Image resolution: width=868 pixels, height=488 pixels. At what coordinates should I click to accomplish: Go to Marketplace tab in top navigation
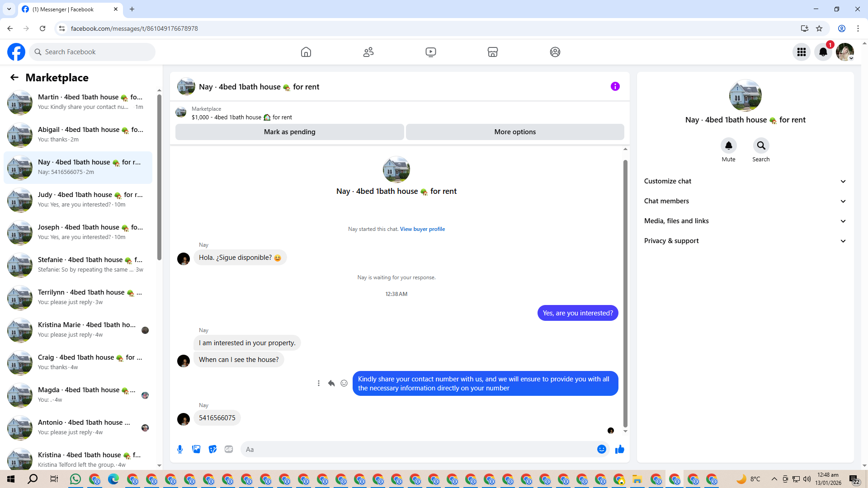point(493,52)
